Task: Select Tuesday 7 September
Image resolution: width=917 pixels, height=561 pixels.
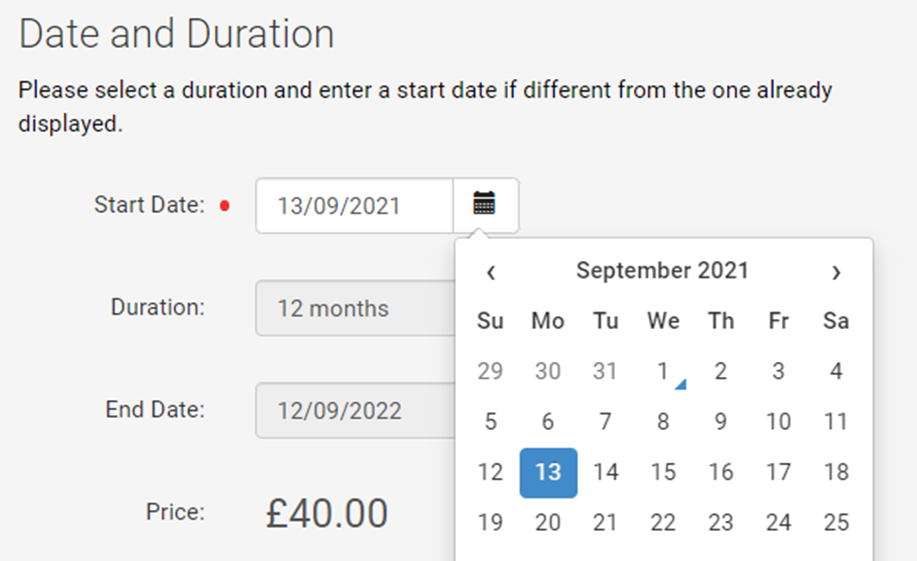Action: click(606, 422)
